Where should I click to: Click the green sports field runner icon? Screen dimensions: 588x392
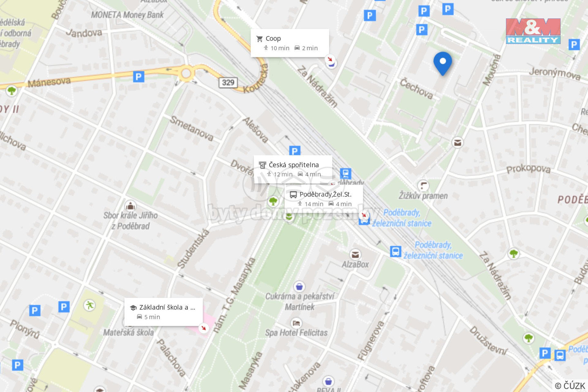pyautogui.click(x=89, y=305)
